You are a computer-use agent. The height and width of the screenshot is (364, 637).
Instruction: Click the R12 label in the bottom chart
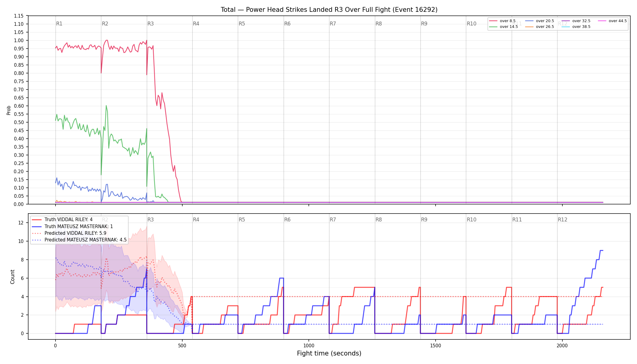pos(562,220)
